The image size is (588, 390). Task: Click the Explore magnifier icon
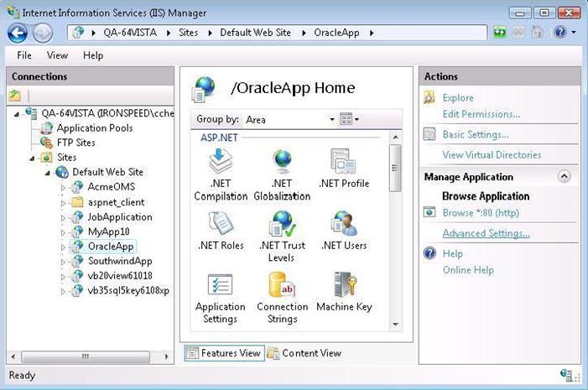[x=429, y=97]
